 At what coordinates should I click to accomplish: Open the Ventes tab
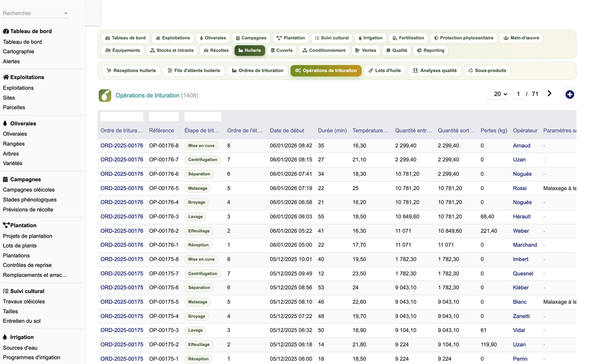[366, 50]
